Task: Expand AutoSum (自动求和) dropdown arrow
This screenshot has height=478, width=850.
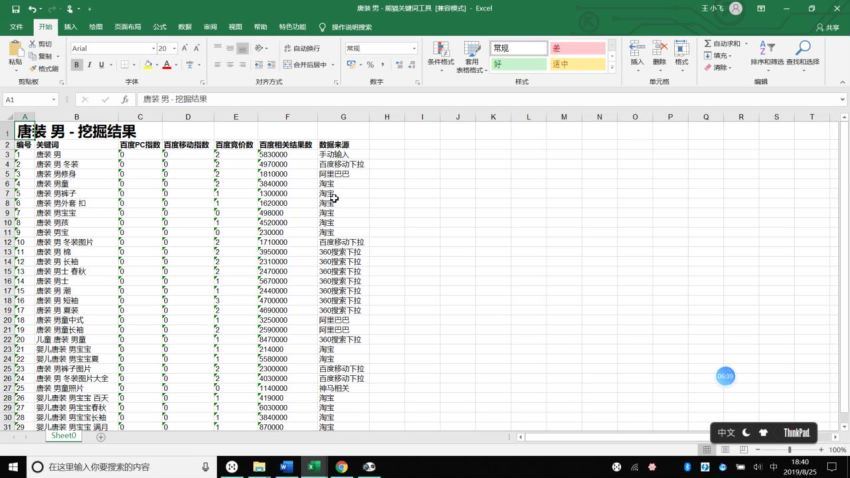Action: click(746, 43)
